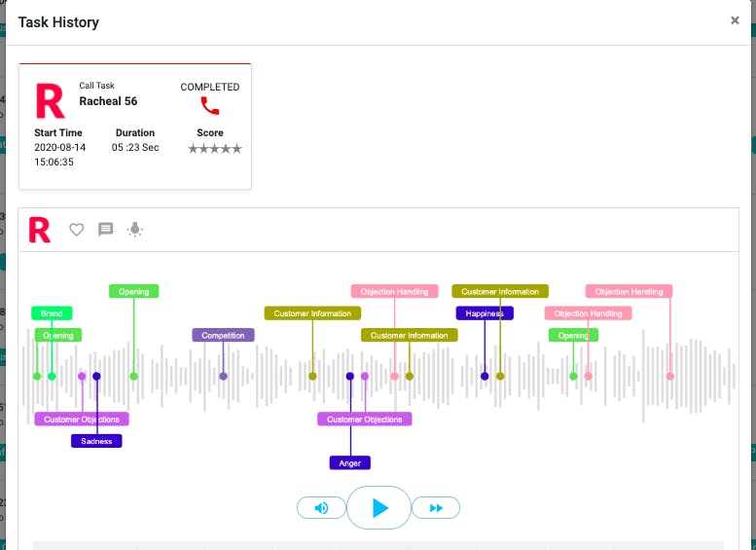Open the comments speech-bubble icon
756x550 pixels.
point(106,229)
